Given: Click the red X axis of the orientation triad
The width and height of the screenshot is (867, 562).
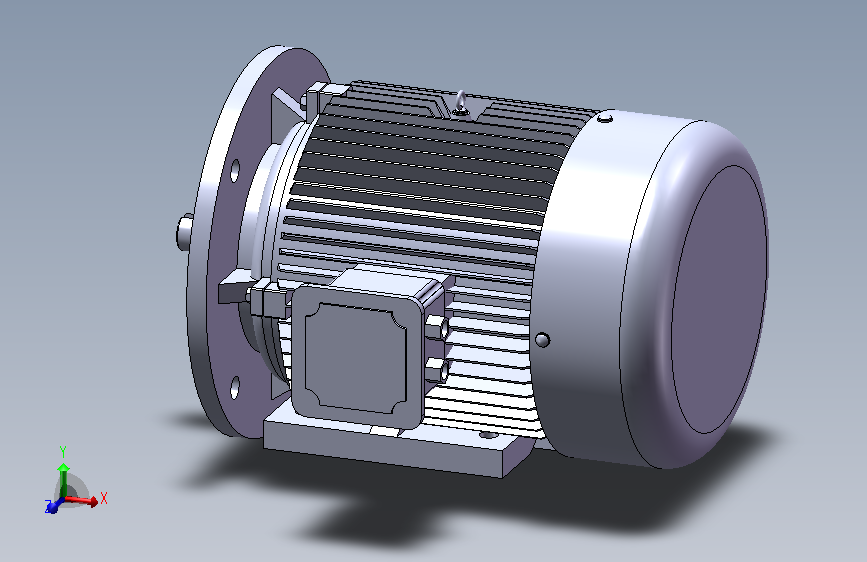Looking at the screenshot, I should coord(83,501).
